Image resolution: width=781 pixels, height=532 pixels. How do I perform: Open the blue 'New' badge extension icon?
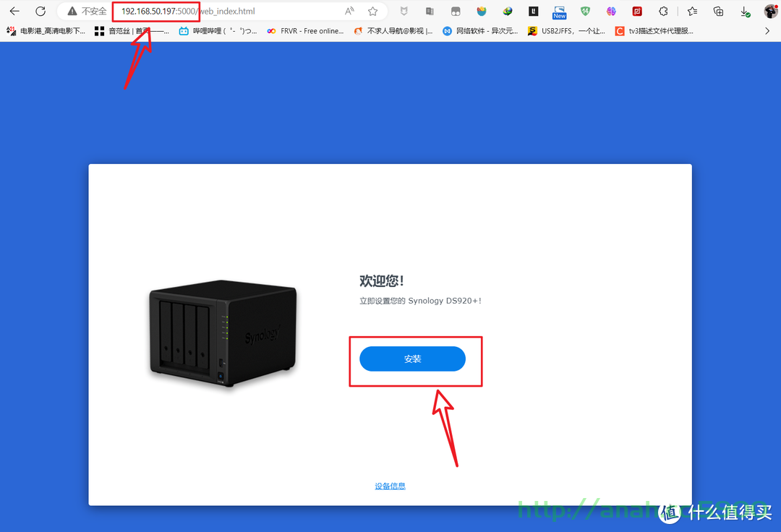tap(559, 12)
